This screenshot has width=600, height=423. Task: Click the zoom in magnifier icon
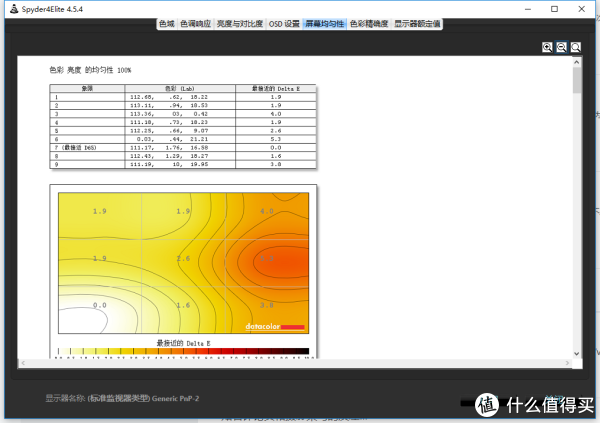click(547, 47)
